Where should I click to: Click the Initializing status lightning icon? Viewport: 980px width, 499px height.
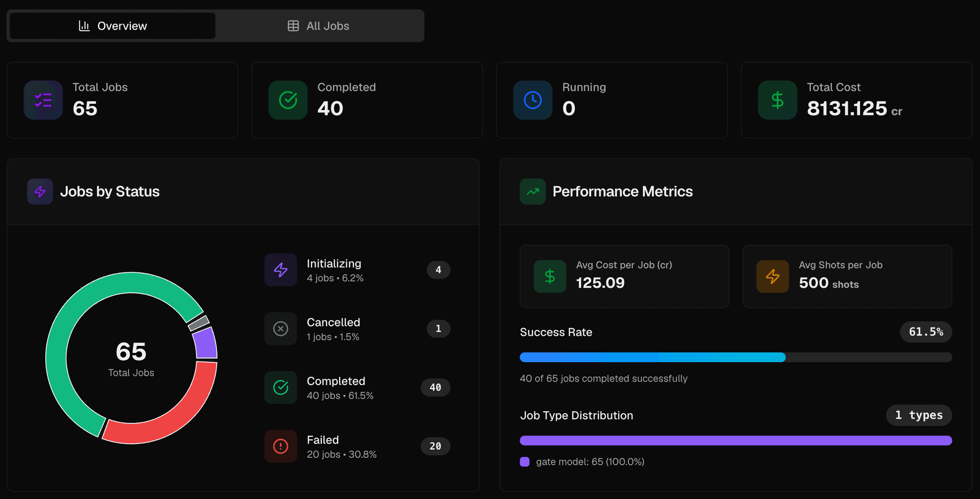[x=281, y=270]
